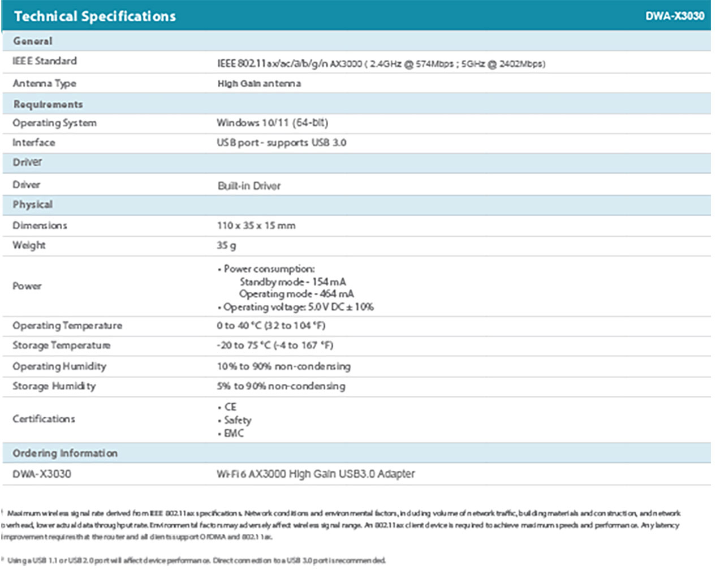Click the Standby mode - 154 mA line
The image size is (724, 588).
pos(293,282)
